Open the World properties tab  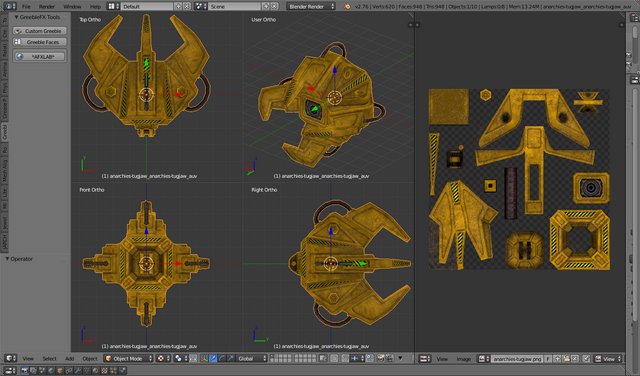51,371
